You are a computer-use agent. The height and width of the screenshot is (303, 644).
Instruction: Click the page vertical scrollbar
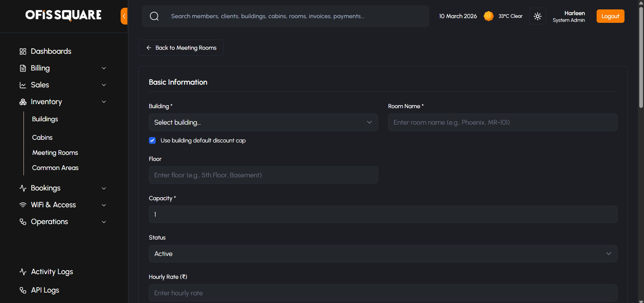(641, 57)
